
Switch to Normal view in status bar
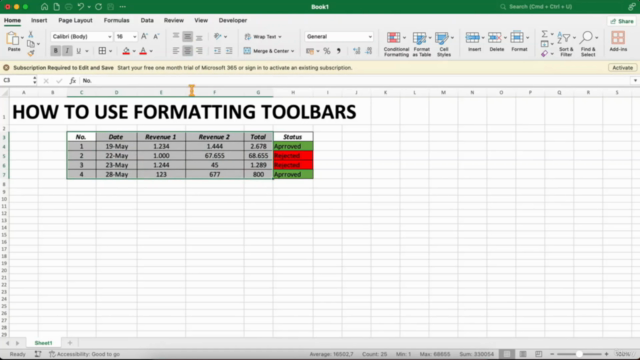[507, 354]
